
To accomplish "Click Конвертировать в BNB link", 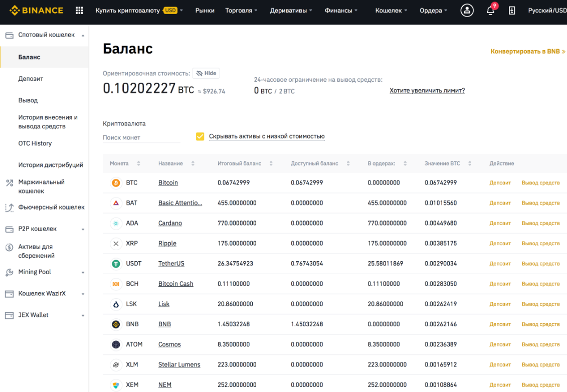I will tap(527, 51).
